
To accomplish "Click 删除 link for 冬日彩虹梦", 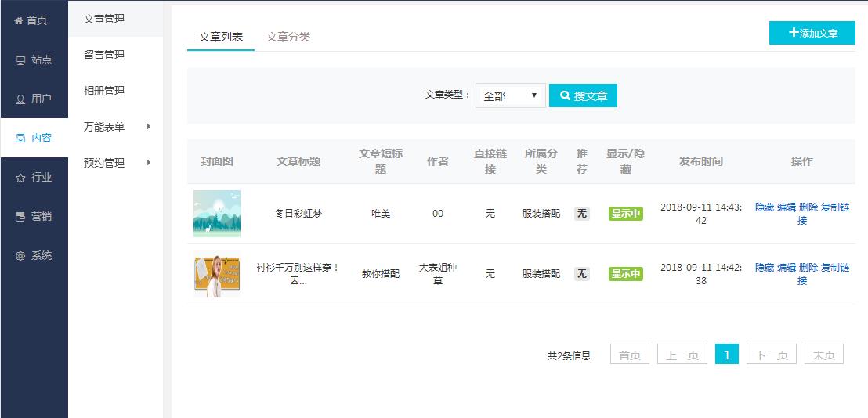I will point(808,207).
